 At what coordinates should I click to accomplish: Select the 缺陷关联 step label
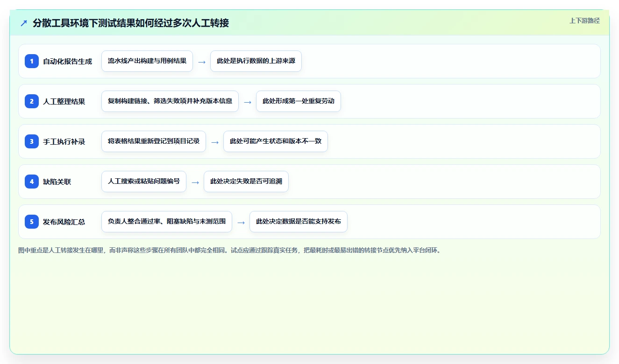[x=57, y=182]
